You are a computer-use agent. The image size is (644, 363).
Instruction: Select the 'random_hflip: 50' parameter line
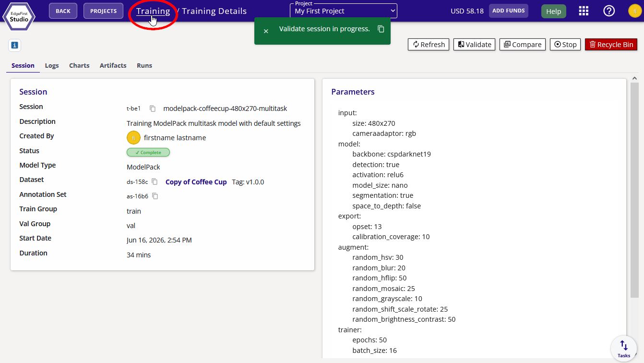(x=380, y=278)
